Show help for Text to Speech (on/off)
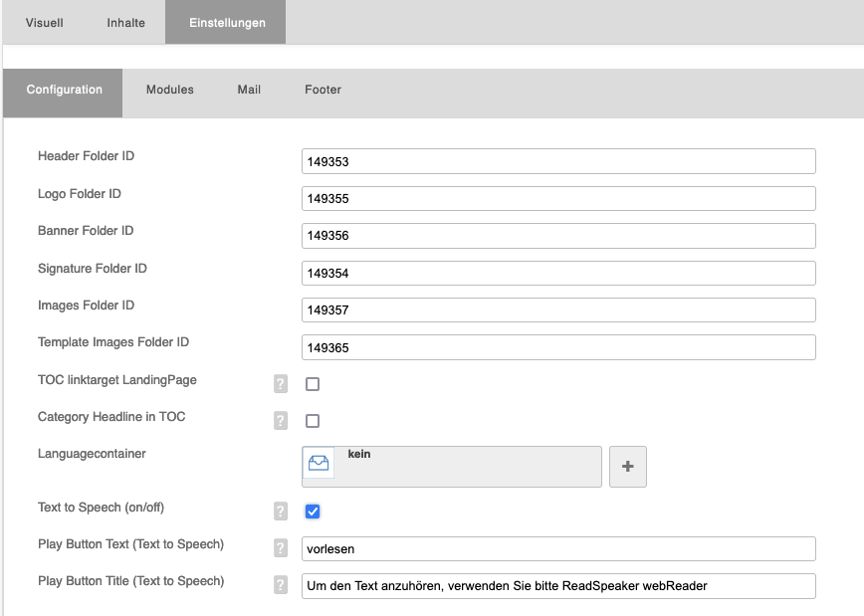This screenshot has height=616, width=864. pos(281,511)
